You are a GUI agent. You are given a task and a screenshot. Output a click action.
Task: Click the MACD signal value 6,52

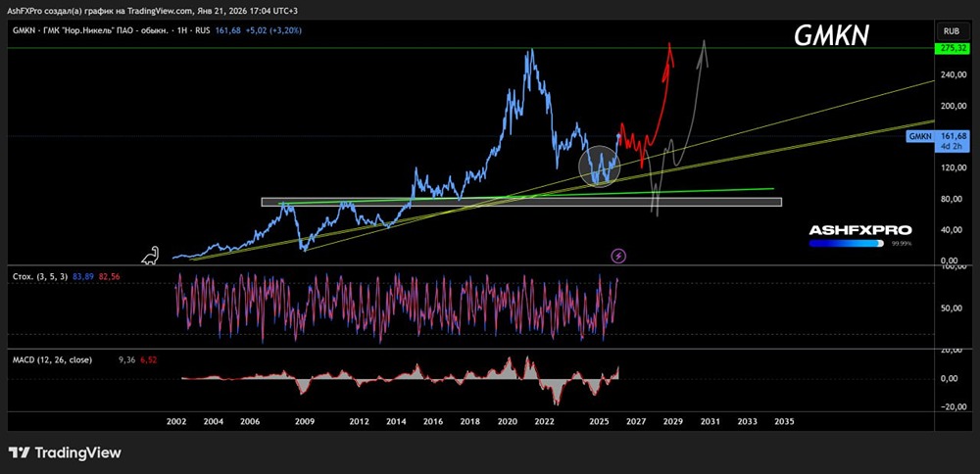coord(148,359)
